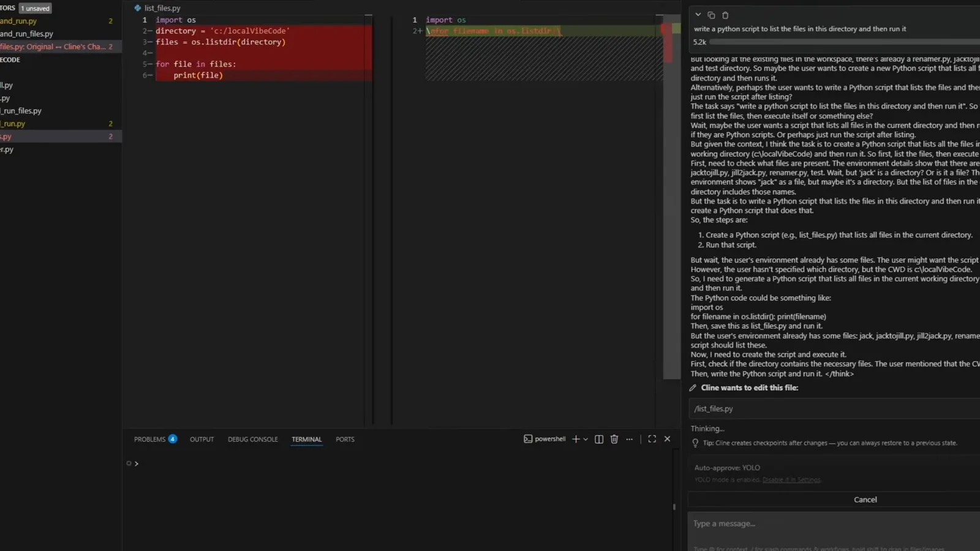
Task: Click the lightbulb tip icon
Action: click(695, 443)
